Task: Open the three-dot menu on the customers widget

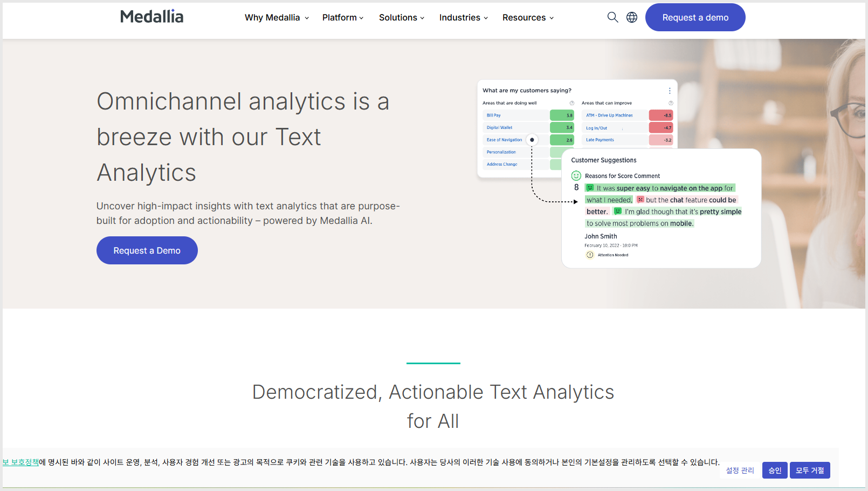Action: click(670, 91)
